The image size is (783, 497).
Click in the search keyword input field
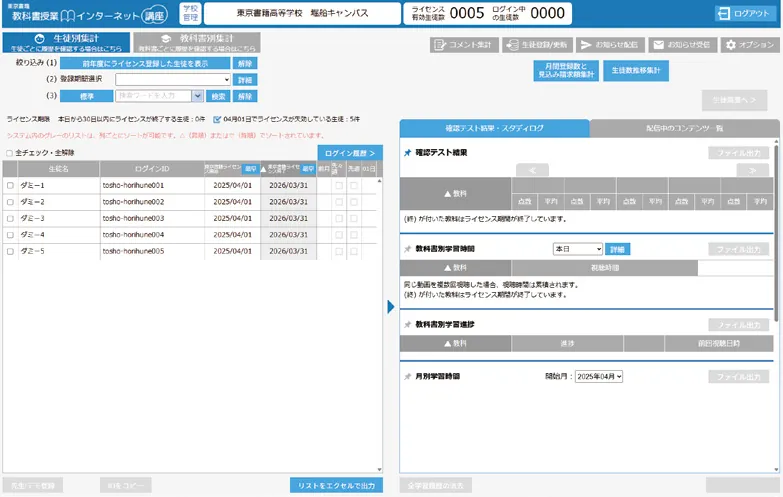(x=153, y=96)
